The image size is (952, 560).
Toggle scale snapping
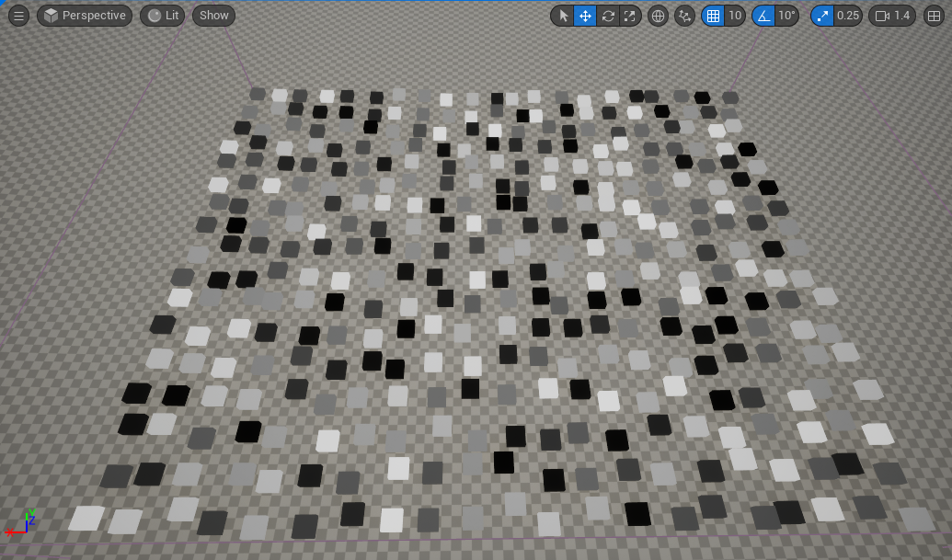pos(822,16)
